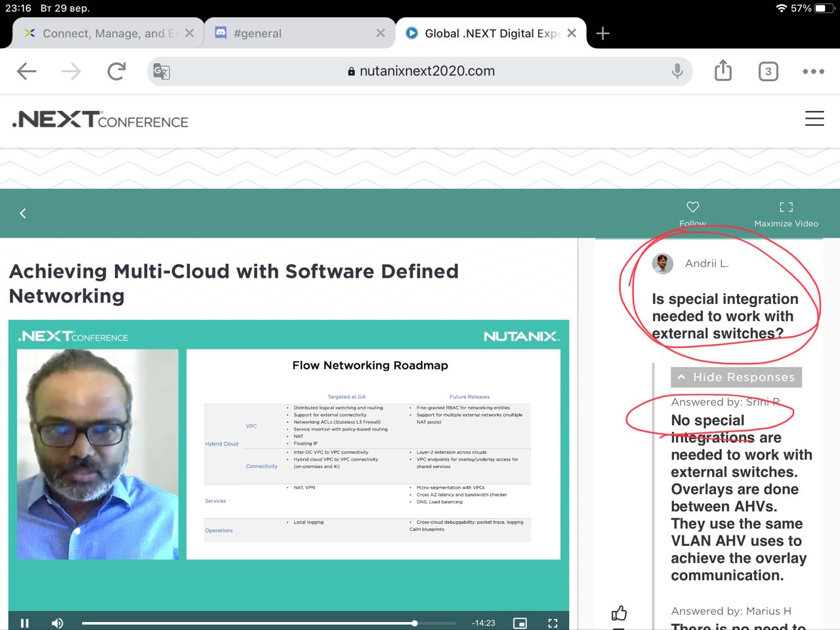The height and width of the screenshot is (630, 840).
Task: Click the browser forward arrow
Action: pos(71,71)
